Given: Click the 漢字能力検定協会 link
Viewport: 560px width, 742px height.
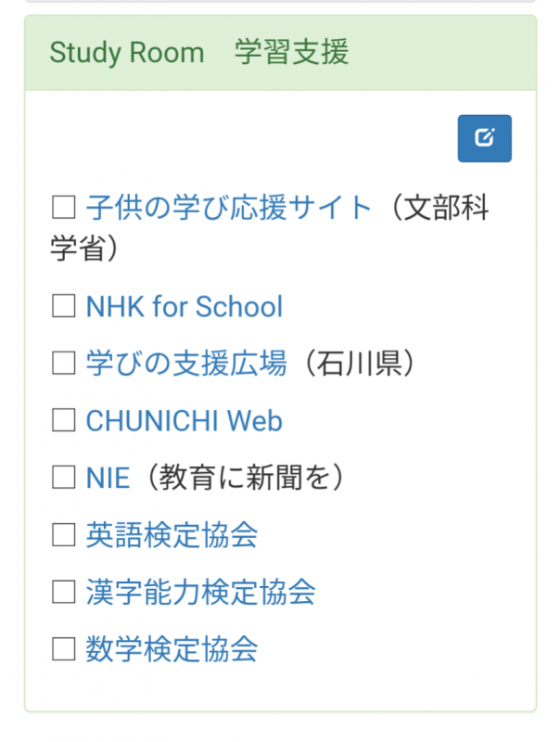Looking at the screenshot, I should (x=200, y=592).
